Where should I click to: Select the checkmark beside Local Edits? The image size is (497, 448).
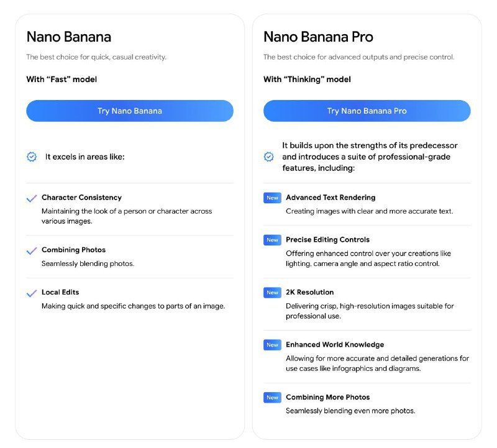[x=32, y=293]
